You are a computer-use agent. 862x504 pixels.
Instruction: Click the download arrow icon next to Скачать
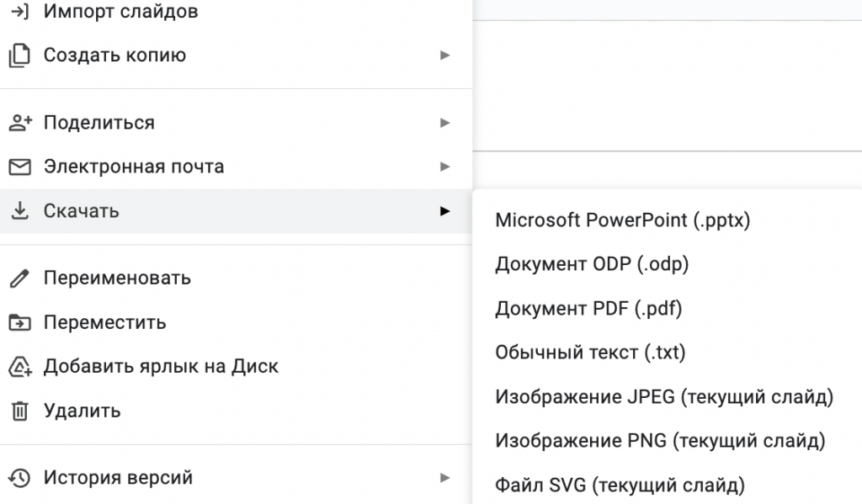[x=19, y=211]
